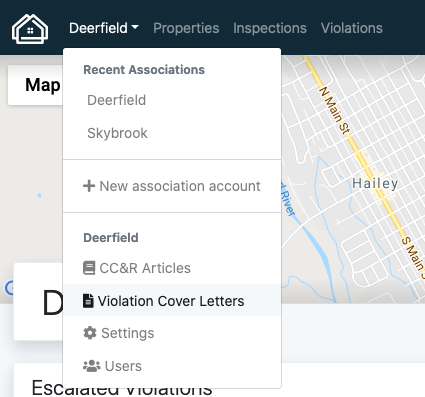The height and width of the screenshot is (397, 425).
Task: Click the Violation Cover Letters document icon
Action: [x=88, y=301]
